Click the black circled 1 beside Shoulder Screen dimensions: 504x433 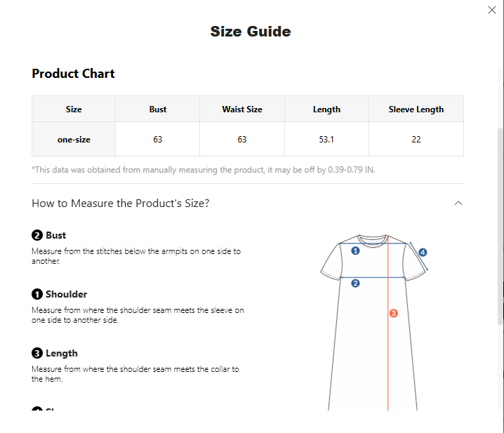point(37,294)
